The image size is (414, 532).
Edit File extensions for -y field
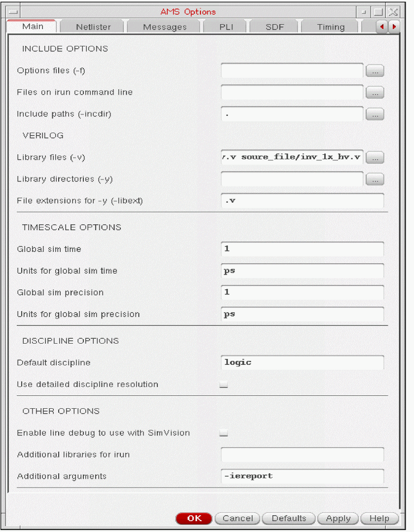click(302, 201)
